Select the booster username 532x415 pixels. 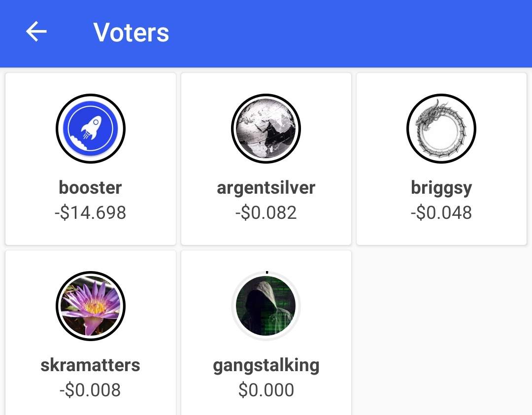coord(90,188)
